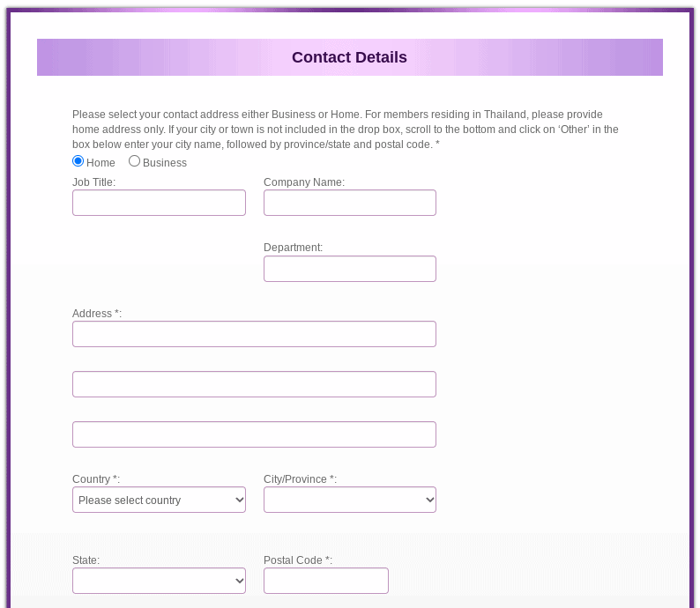Click the 'Department:' label text
Screen dimensions: 700x608
[x=293, y=248]
